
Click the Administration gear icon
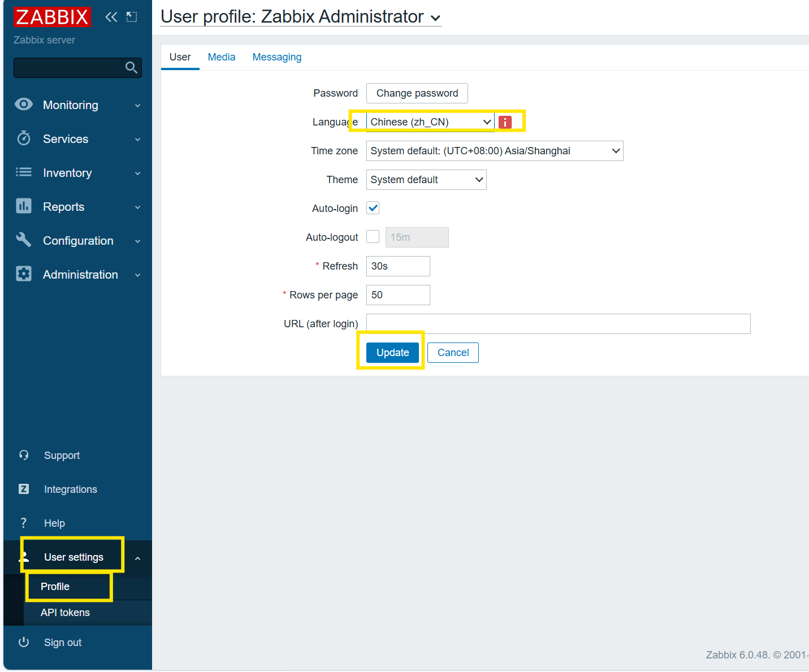tap(24, 274)
